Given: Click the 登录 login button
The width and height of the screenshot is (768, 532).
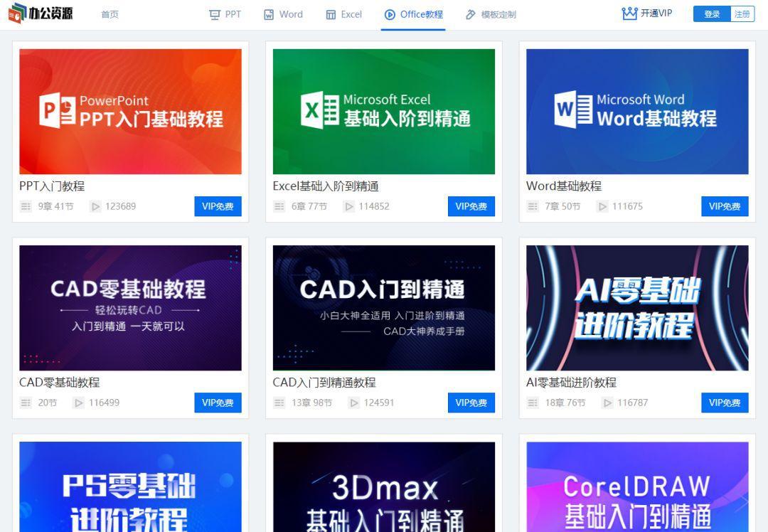Looking at the screenshot, I should (712, 14).
